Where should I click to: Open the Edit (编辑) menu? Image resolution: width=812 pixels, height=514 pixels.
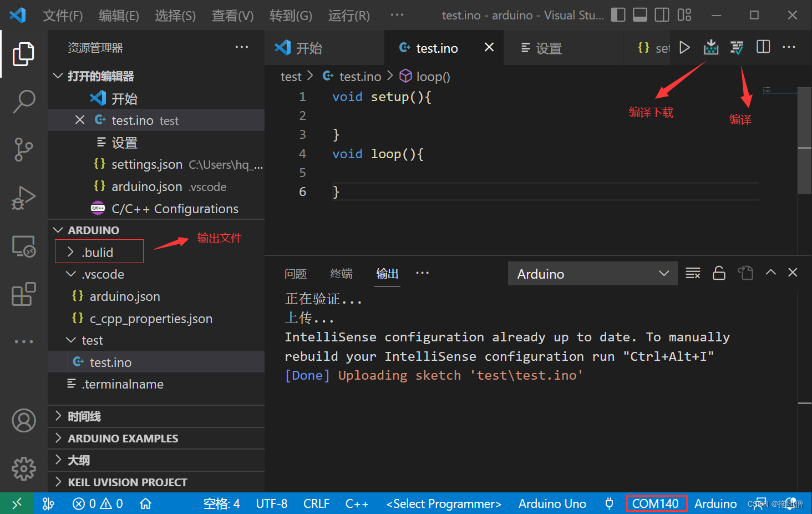point(119,16)
